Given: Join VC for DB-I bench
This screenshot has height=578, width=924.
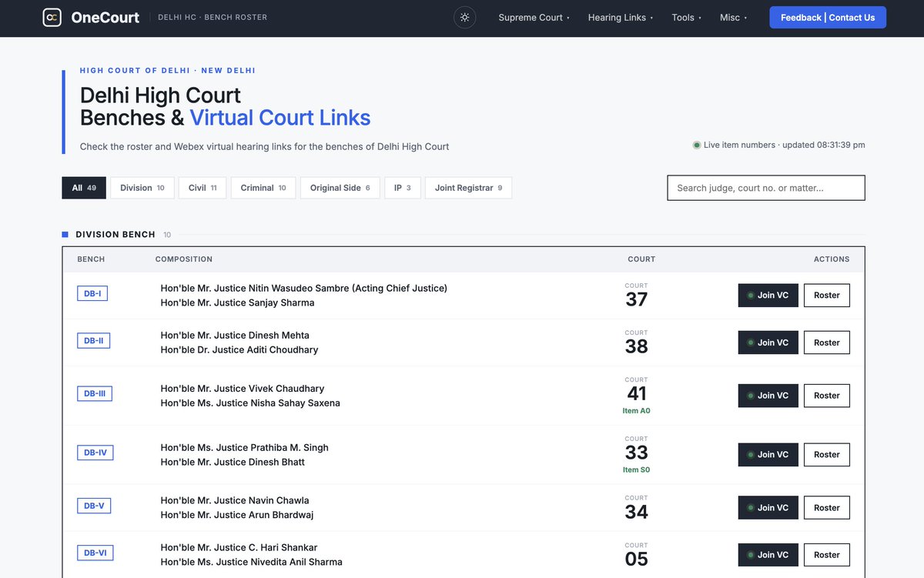Looking at the screenshot, I should click(x=768, y=296).
